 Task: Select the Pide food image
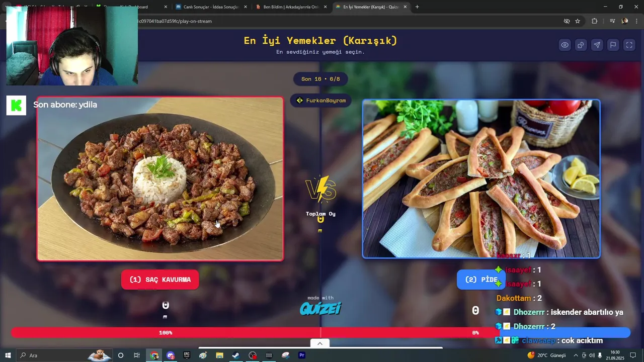click(481, 179)
